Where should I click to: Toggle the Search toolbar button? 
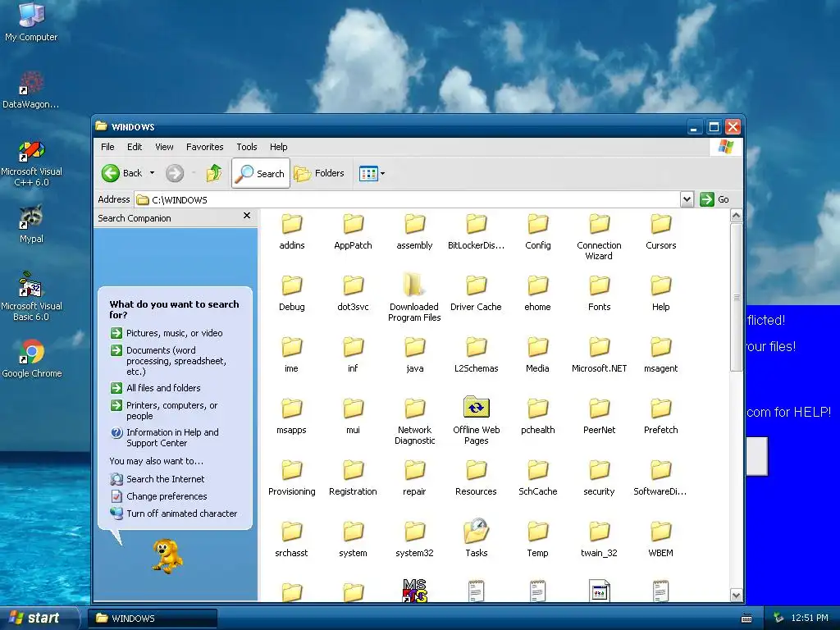tap(261, 173)
